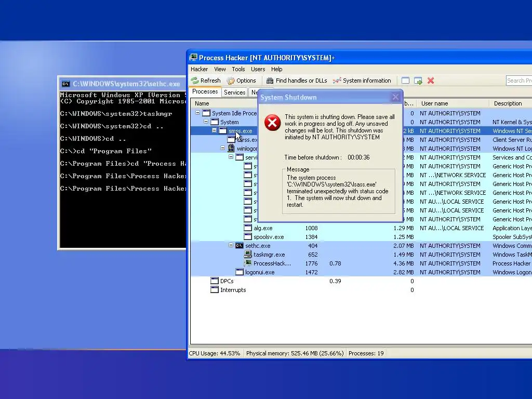
Task: Open the Tools menu
Action: pyautogui.click(x=238, y=69)
